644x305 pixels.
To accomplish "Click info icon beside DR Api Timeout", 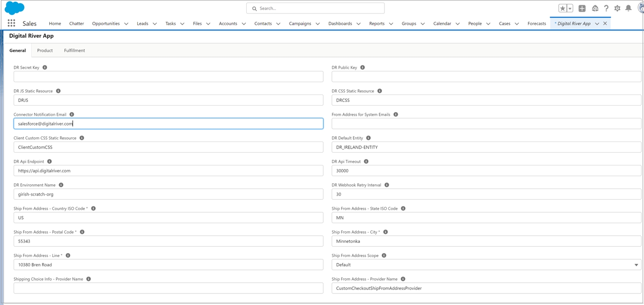I will [x=366, y=162].
